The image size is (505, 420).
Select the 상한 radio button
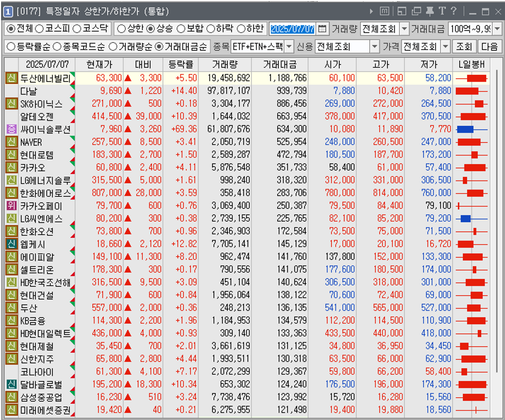pos(121,29)
